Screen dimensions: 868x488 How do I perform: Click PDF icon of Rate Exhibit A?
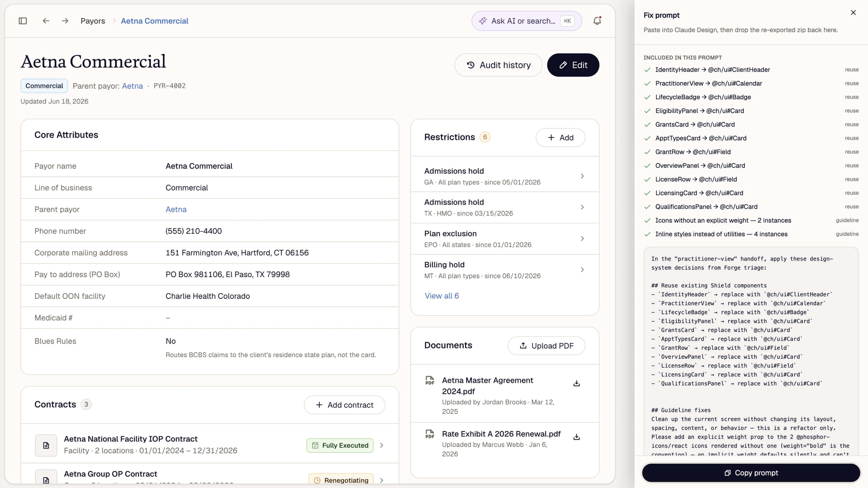[x=430, y=434]
